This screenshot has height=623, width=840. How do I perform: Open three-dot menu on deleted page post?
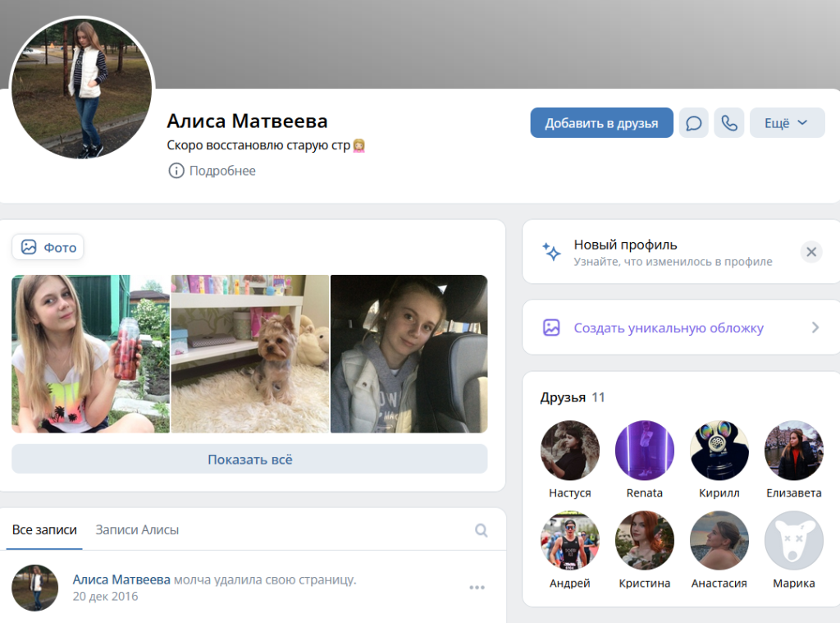477,588
